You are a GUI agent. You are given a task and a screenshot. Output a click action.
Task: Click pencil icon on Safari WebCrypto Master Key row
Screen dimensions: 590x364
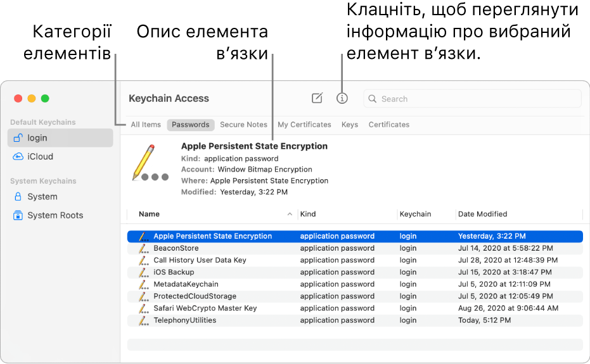click(x=143, y=308)
